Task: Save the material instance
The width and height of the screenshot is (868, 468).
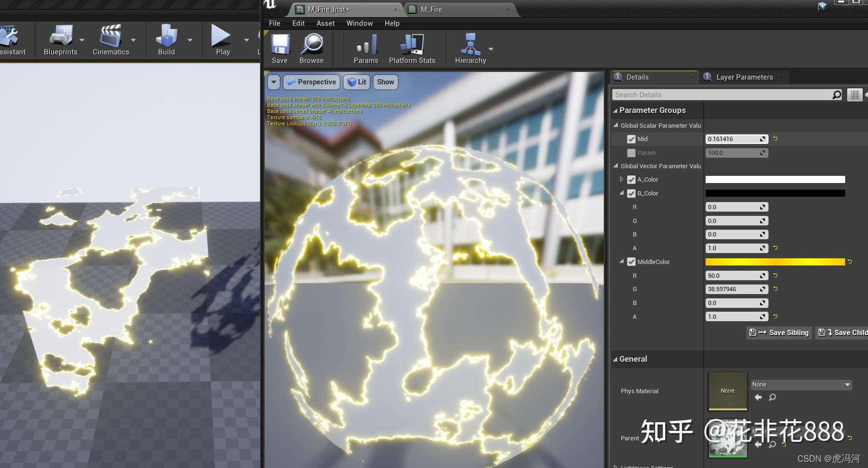Action: click(279, 48)
